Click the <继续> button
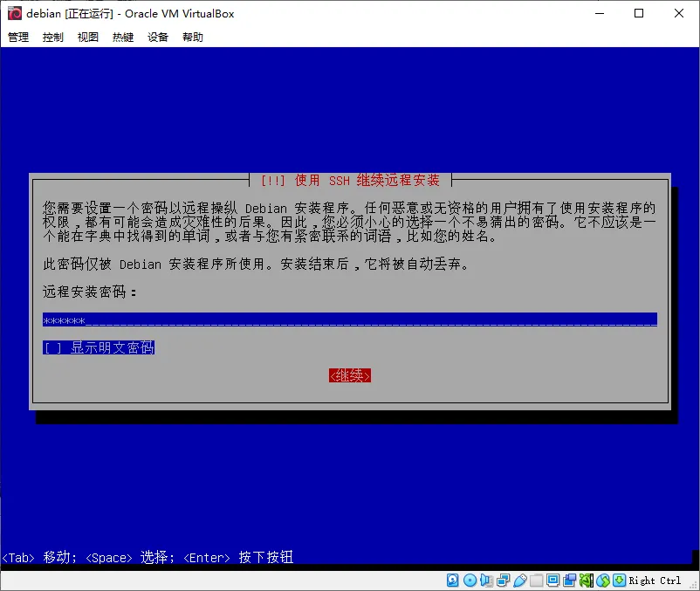Viewport: 700px width, 591px height. (350, 376)
